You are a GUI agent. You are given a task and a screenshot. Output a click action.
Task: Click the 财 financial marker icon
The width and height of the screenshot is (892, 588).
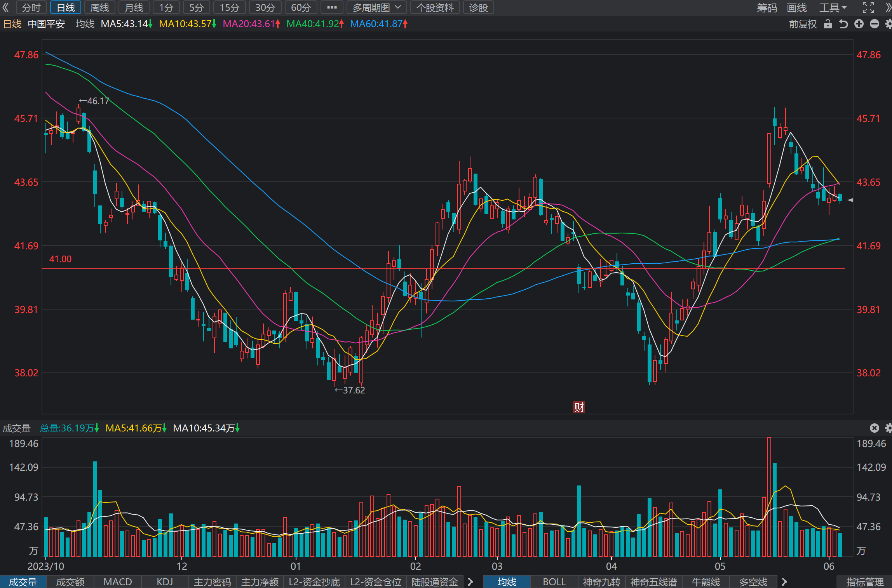point(579,407)
